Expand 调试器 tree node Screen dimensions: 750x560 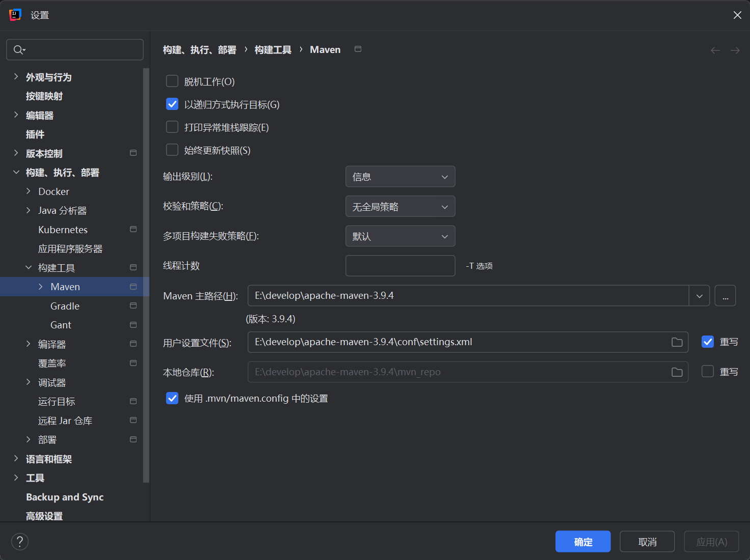[x=29, y=382]
